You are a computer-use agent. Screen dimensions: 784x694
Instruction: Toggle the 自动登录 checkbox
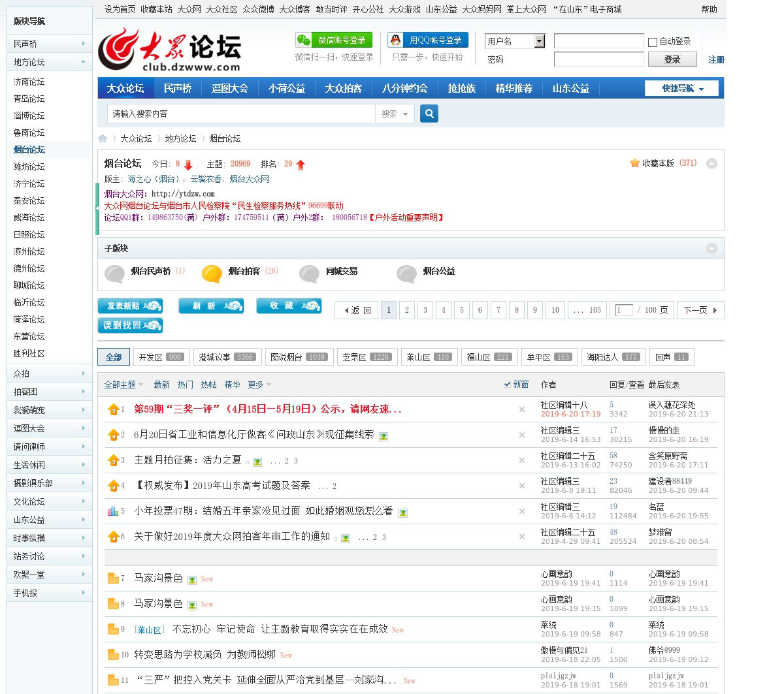coord(652,42)
